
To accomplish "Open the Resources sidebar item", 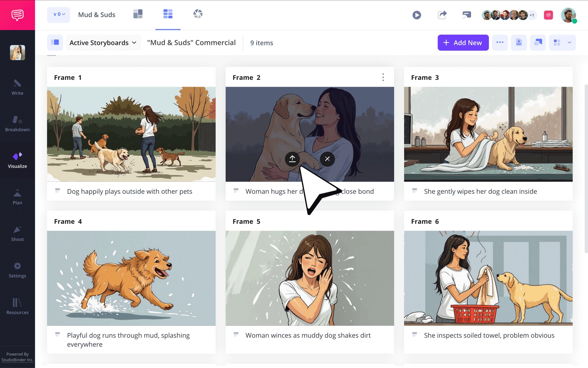I will tap(17, 306).
